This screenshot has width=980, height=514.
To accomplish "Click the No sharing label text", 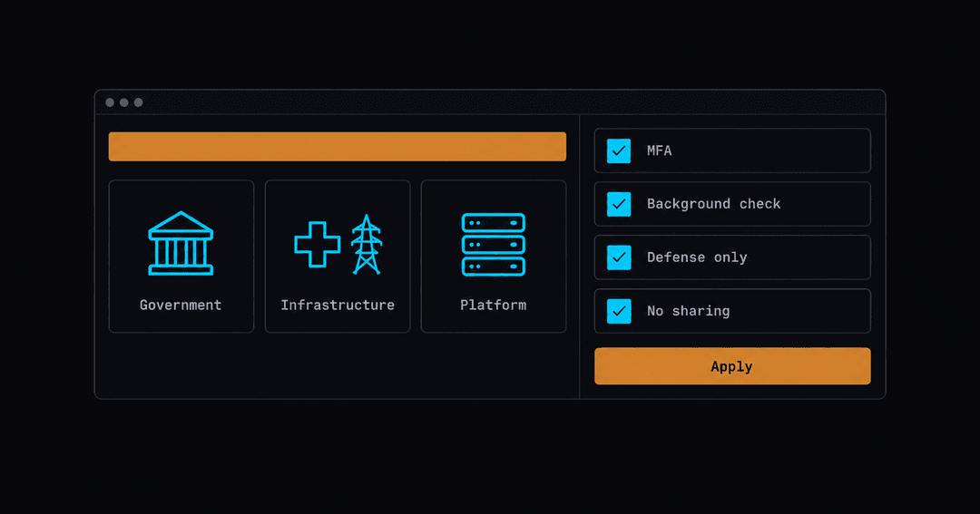I will click(688, 311).
